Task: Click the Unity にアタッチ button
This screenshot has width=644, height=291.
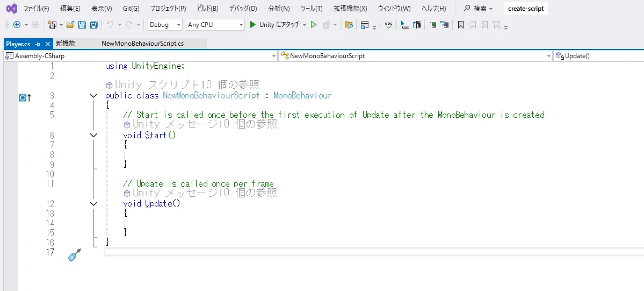Action: click(x=274, y=25)
